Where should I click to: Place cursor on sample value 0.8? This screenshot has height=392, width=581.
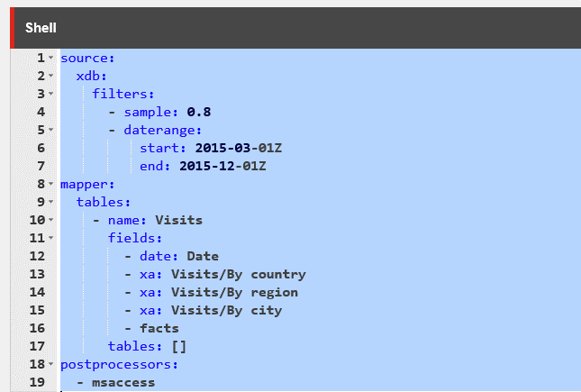pos(199,112)
